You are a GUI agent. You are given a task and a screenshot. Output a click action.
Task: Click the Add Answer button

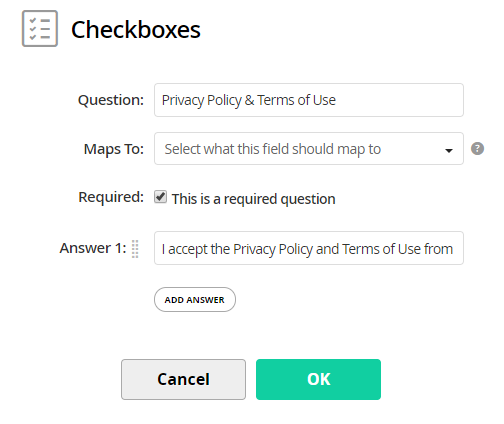point(195,300)
